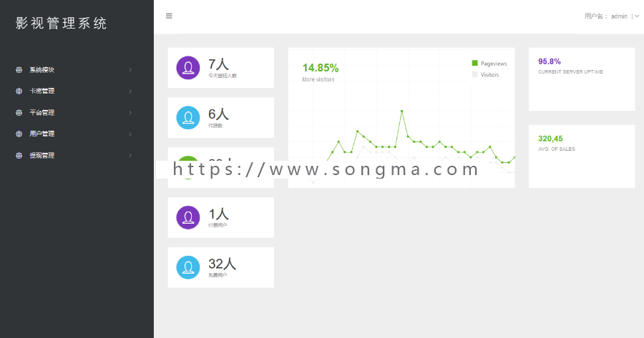Click the gear icon beside 用户管理
Image resolution: width=644 pixels, height=338 pixels.
pyautogui.click(x=19, y=134)
